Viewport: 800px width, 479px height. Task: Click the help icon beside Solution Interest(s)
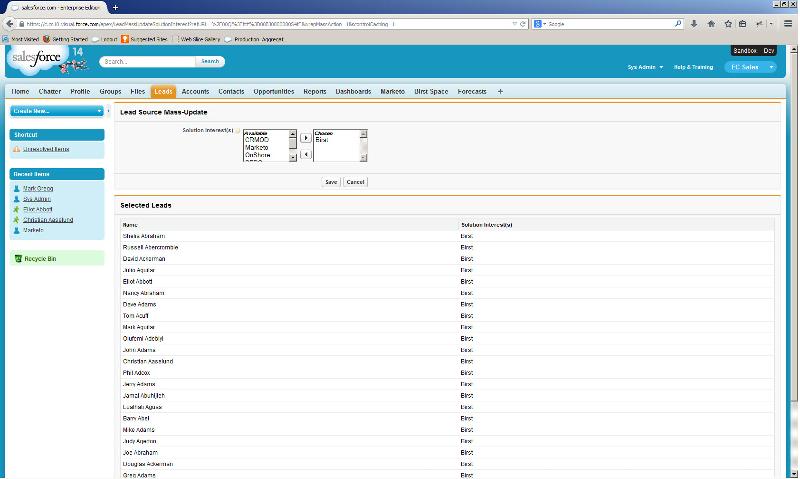click(237, 130)
